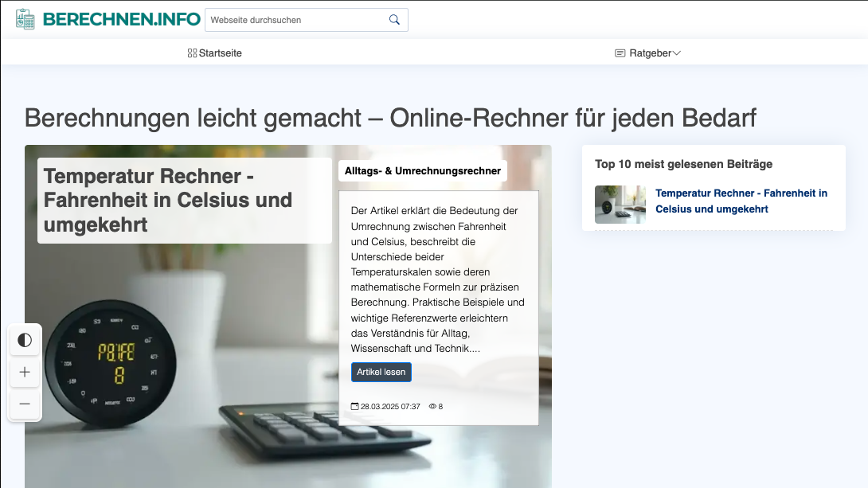Click the clipboard calculator logo icon

point(25,20)
